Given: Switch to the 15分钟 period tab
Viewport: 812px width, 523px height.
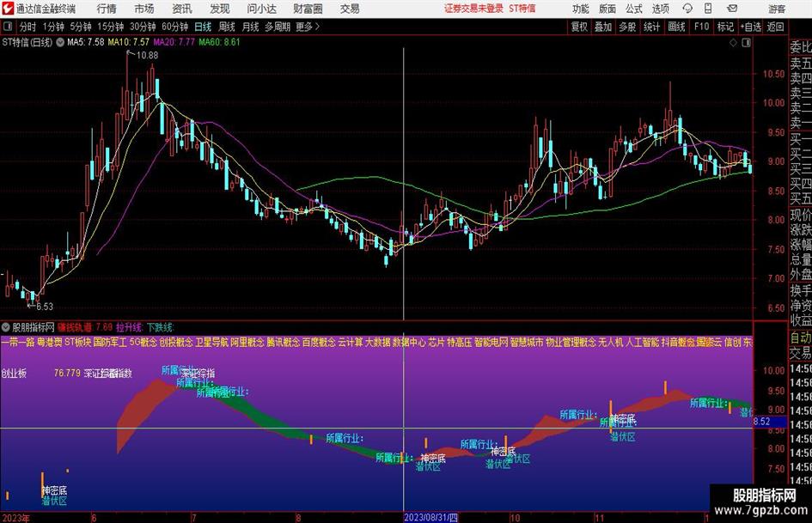Looking at the screenshot, I should [x=111, y=27].
